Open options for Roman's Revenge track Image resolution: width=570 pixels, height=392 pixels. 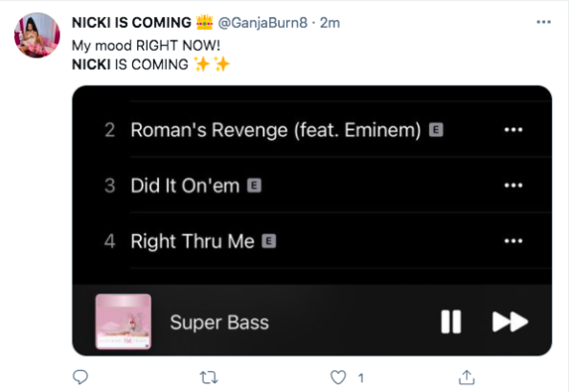click(x=513, y=129)
